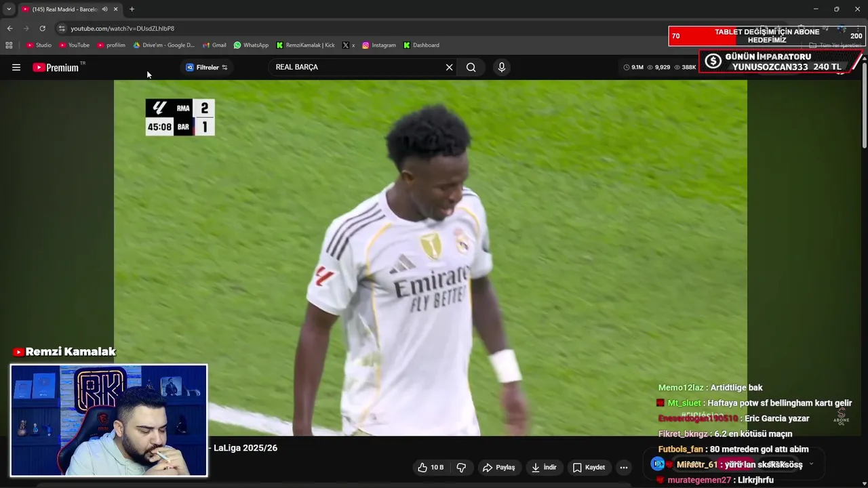Screen dimensions: 868x488
Task: Open the Instagram bookmark
Action: pos(378,45)
